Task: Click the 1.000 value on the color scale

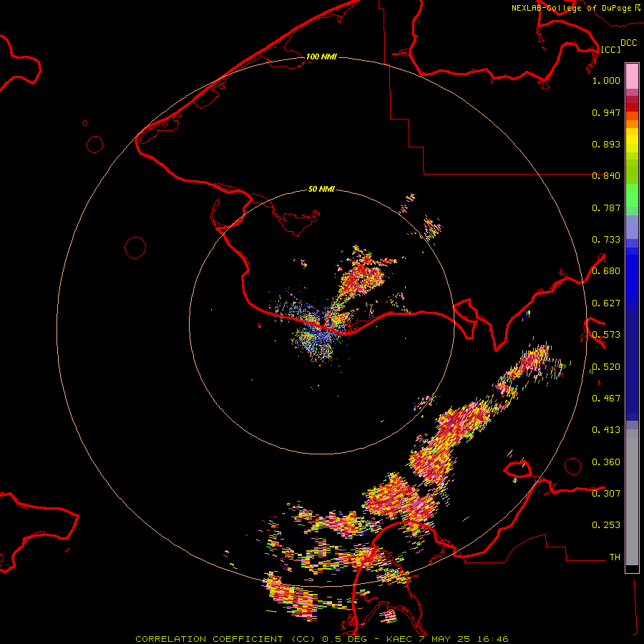Action: [x=606, y=80]
